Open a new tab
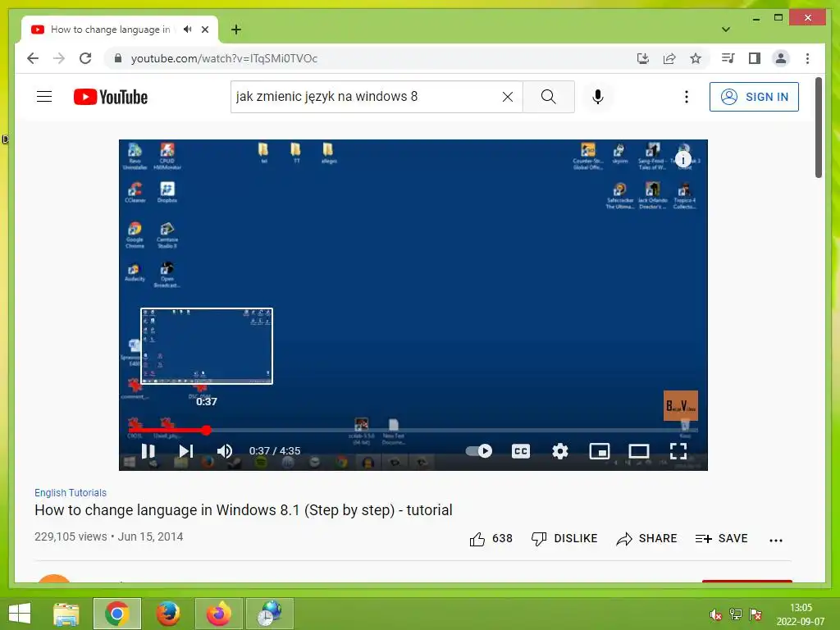The image size is (840, 630). point(235,30)
